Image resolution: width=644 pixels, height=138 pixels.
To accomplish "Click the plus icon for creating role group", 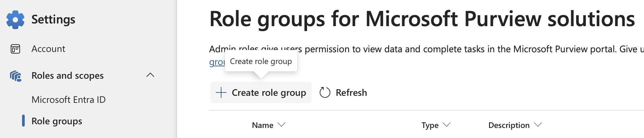I will (x=221, y=92).
